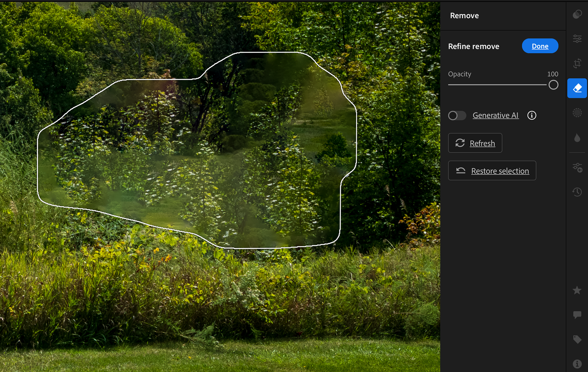Open the Masking tool
The image size is (588, 372).
577,113
